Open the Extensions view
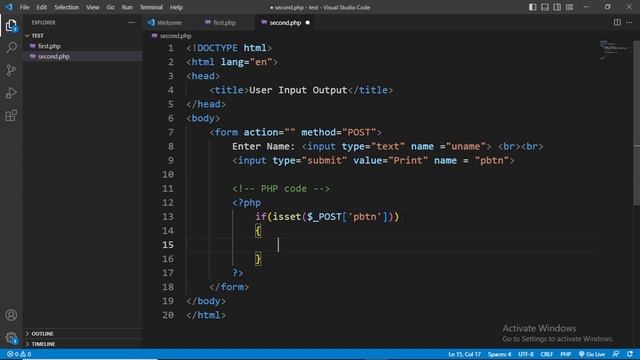The image size is (640, 360). [x=11, y=116]
